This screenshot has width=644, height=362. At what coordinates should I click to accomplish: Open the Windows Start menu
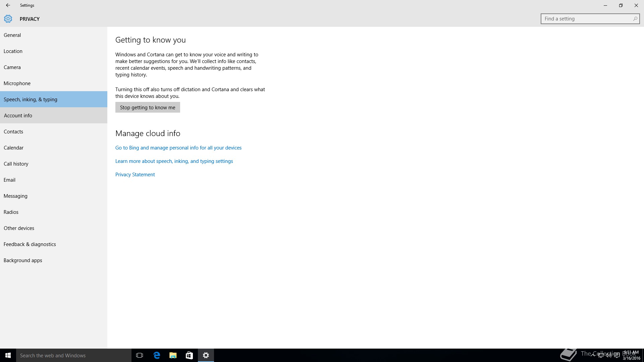8,355
